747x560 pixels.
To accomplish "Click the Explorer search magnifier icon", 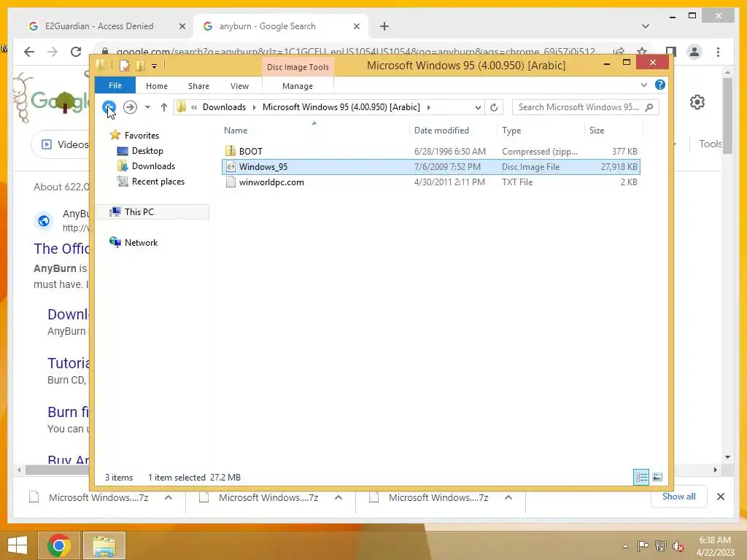I will pyautogui.click(x=649, y=107).
